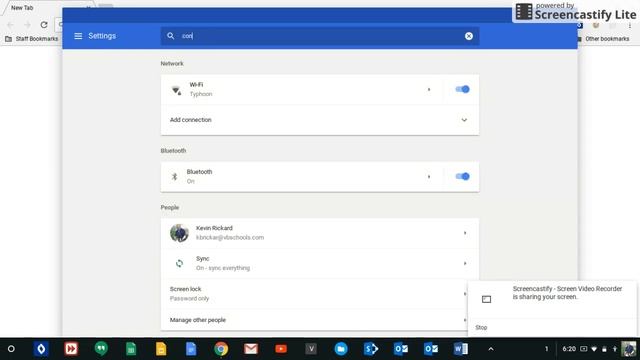Open the blue diamond app on shelf
This screenshot has width=640, height=360.
(x=41, y=349)
